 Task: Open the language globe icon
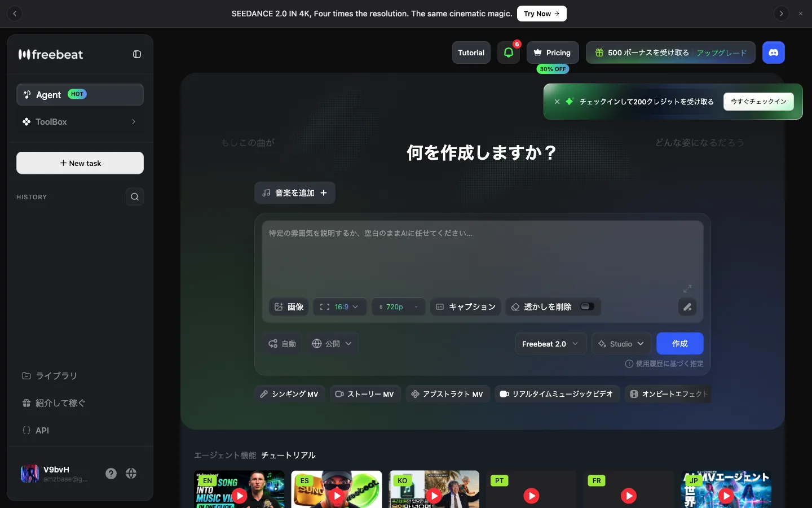tap(131, 474)
